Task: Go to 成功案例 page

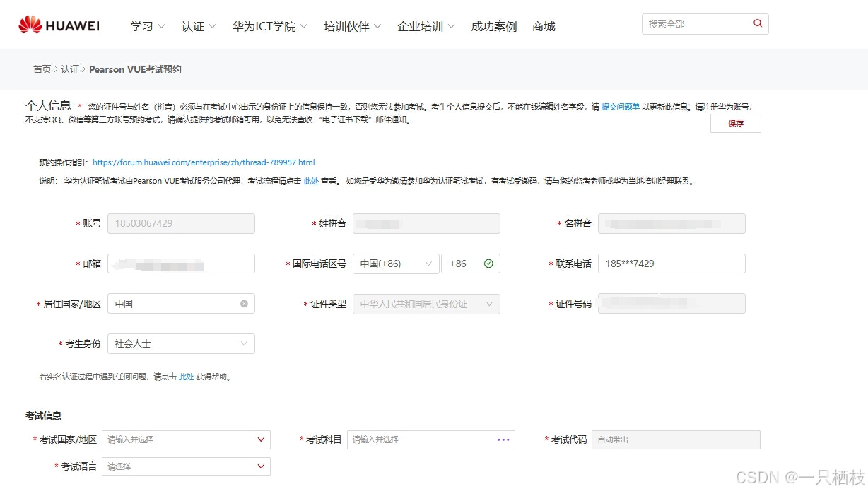Action: 494,26
